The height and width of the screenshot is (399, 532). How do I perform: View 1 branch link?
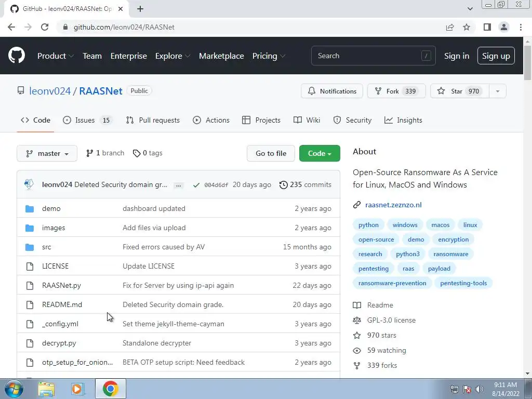coord(105,153)
